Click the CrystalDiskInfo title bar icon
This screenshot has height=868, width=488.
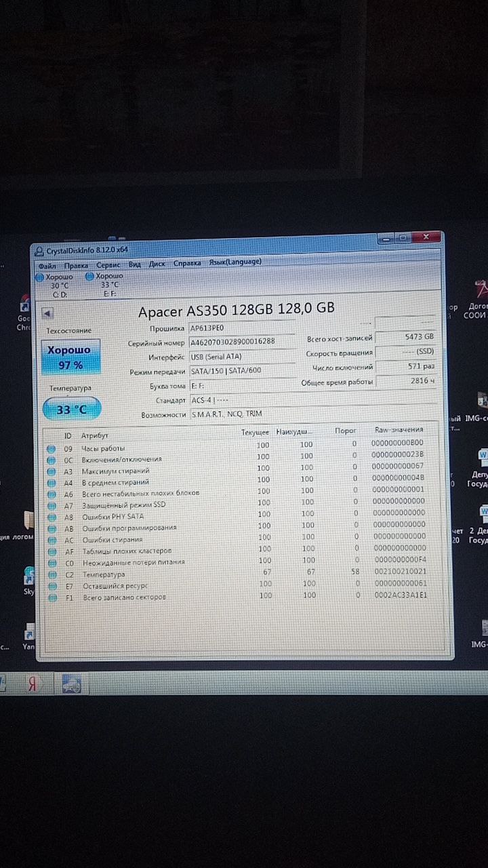click(41, 250)
